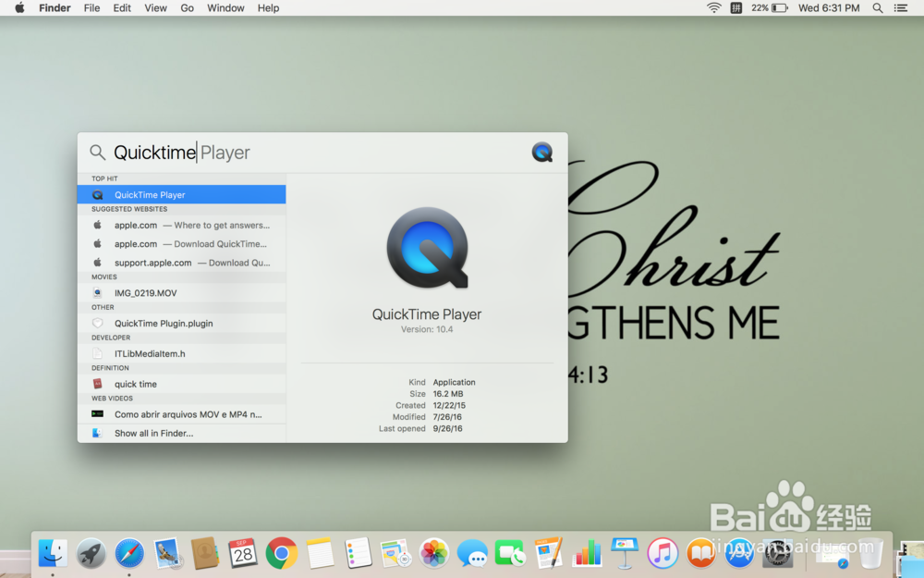Choose Show all in Finder

point(181,433)
